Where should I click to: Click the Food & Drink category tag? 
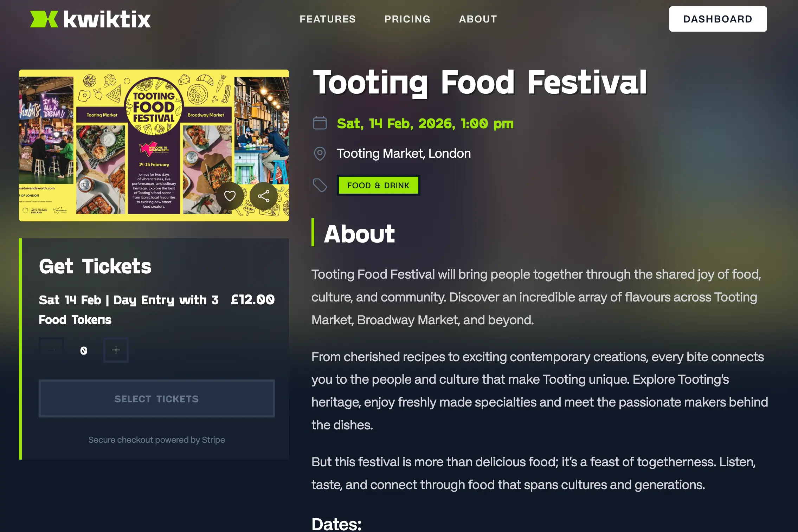tap(378, 185)
